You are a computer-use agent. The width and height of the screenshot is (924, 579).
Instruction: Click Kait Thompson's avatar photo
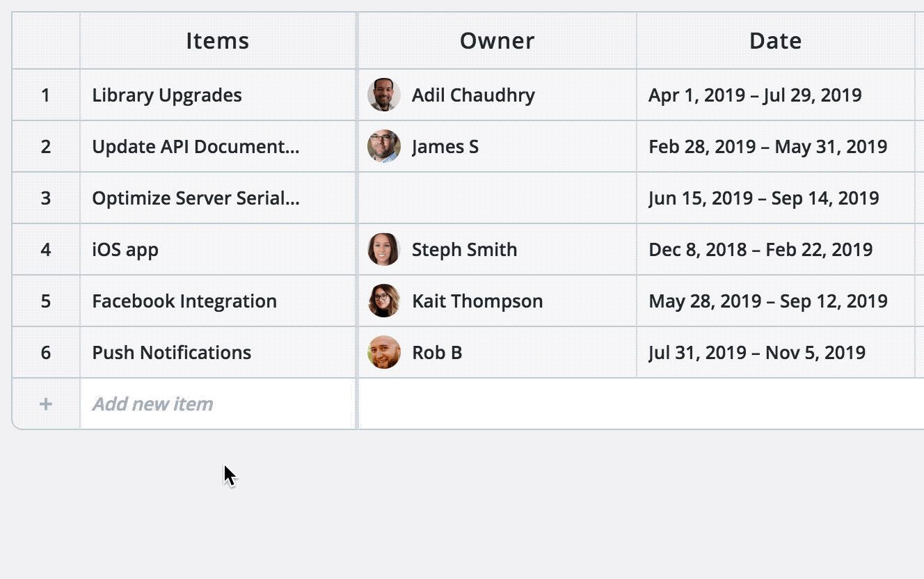click(383, 301)
